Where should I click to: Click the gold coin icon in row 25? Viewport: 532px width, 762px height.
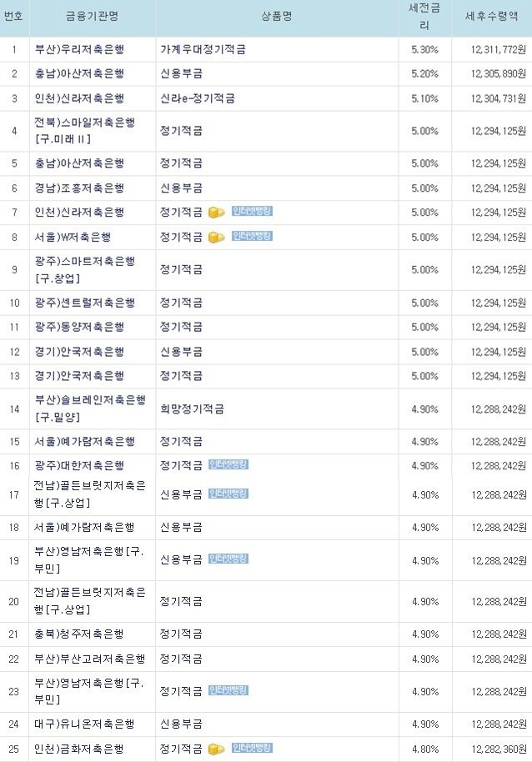click(216, 749)
